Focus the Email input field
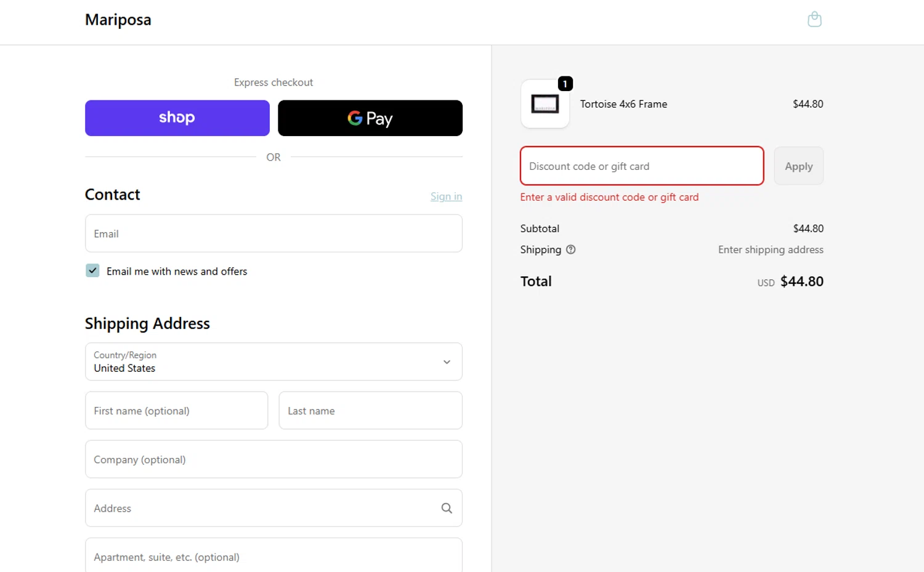The image size is (924, 572). point(274,233)
